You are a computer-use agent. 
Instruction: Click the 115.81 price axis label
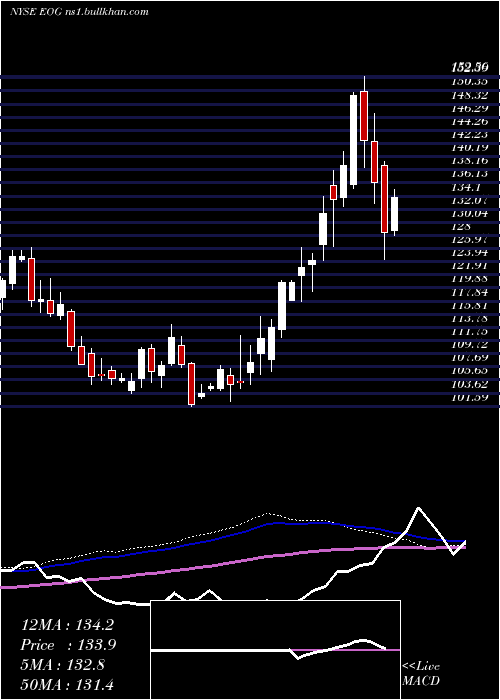469,305
